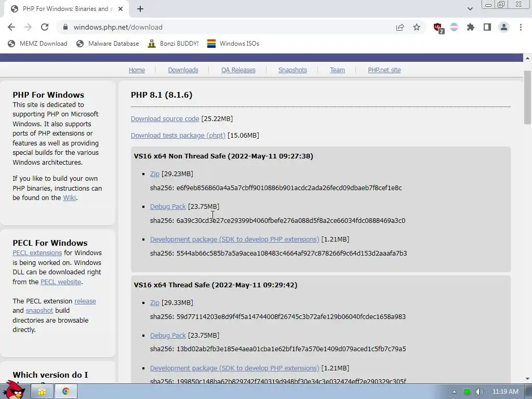Click scrollbar down arrow
This screenshot has height=399, width=532.
click(x=528, y=379)
